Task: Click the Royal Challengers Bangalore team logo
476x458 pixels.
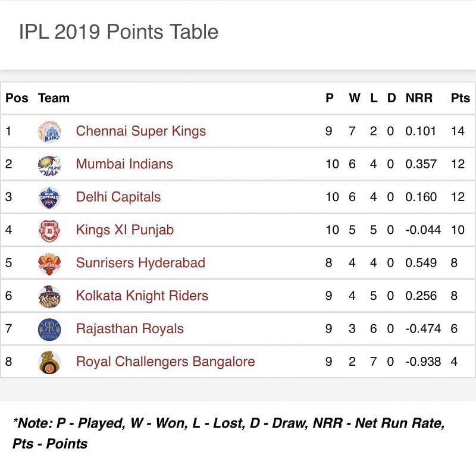Action: 49,362
